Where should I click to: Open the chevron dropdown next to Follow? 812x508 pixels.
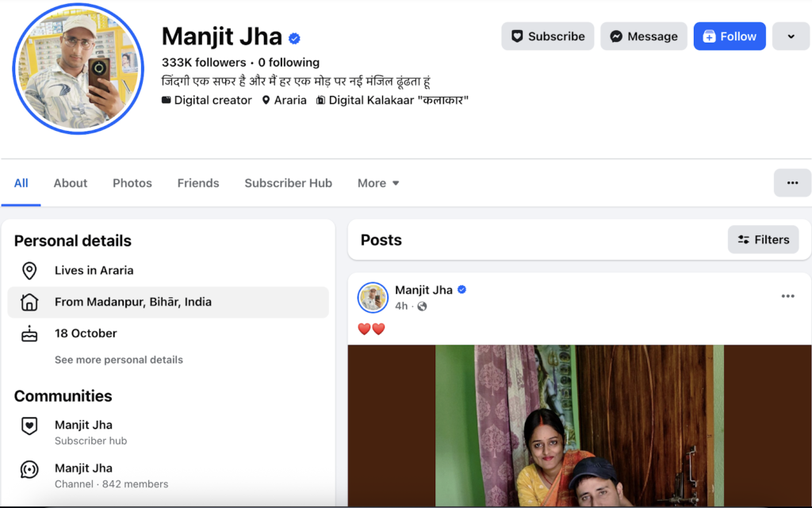click(x=791, y=36)
